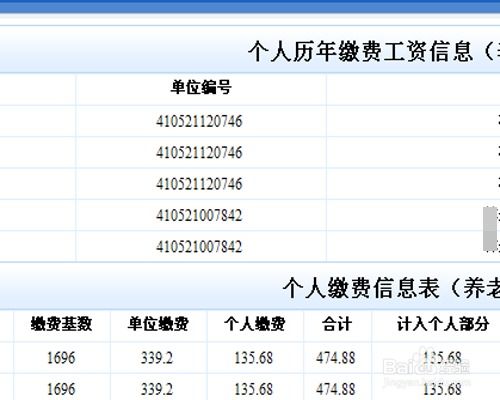Select first row 339.2 unit payment

[x=157, y=358]
